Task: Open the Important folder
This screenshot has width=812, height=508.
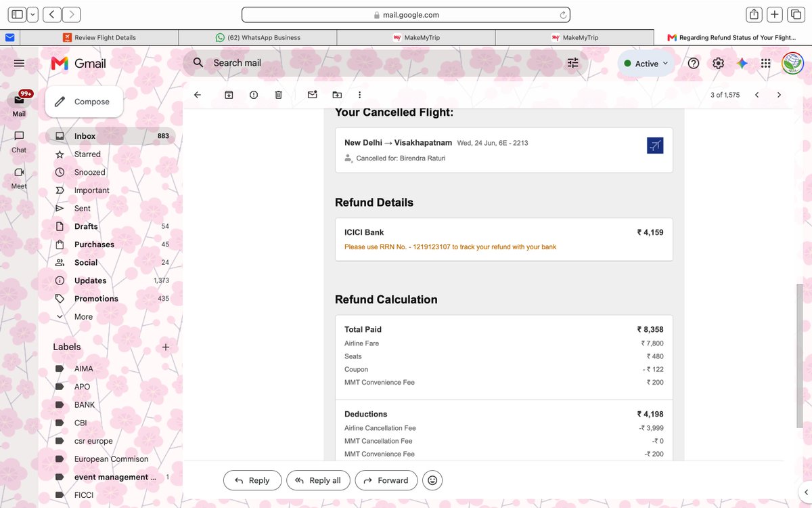Action: tap(110, 190)
